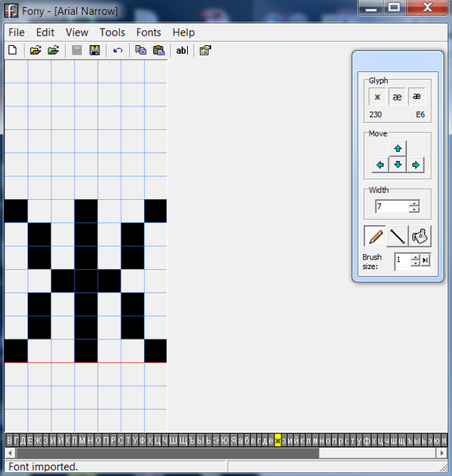
Task: Click the second green-arrow open folder icon
Action: click(x=53, y=50)
